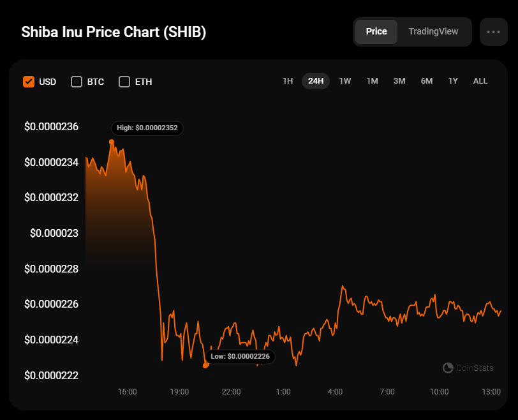Click the Low: $0.00002226 label

pos(240,356)
